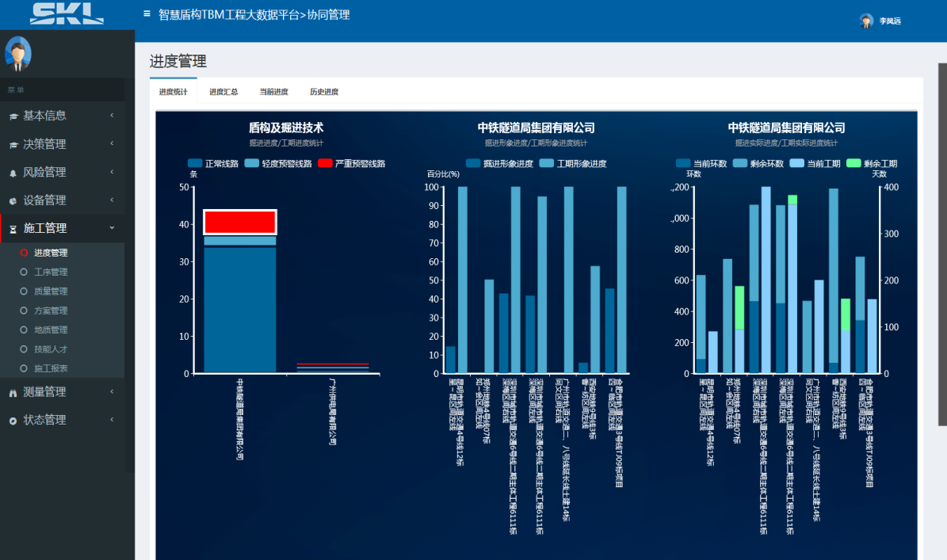The width and height of the screenshot is (947, 560).
Task: Toggle the red 严重预警线路 legend swatch
Action: [x=325, y=163]
